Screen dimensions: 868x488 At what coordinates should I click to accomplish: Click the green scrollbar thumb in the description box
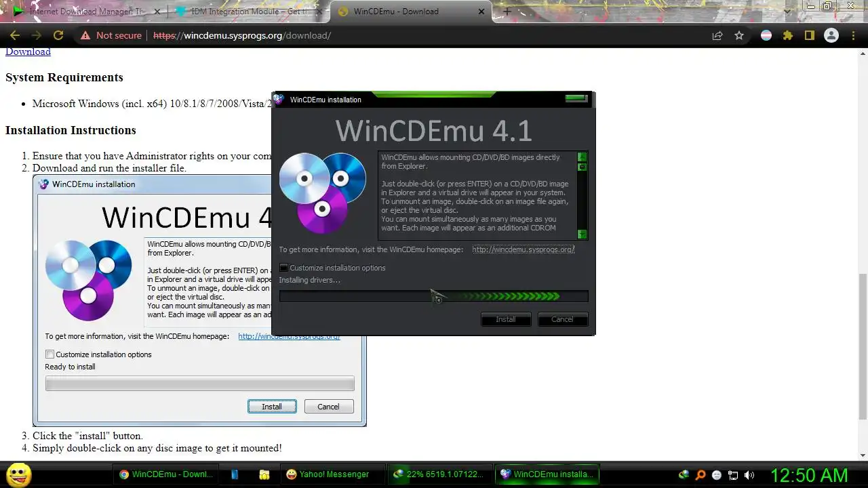pos(582,167)
